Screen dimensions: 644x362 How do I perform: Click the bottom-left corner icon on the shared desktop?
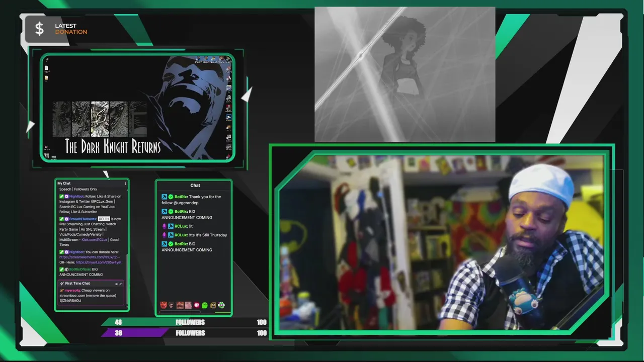46,156
